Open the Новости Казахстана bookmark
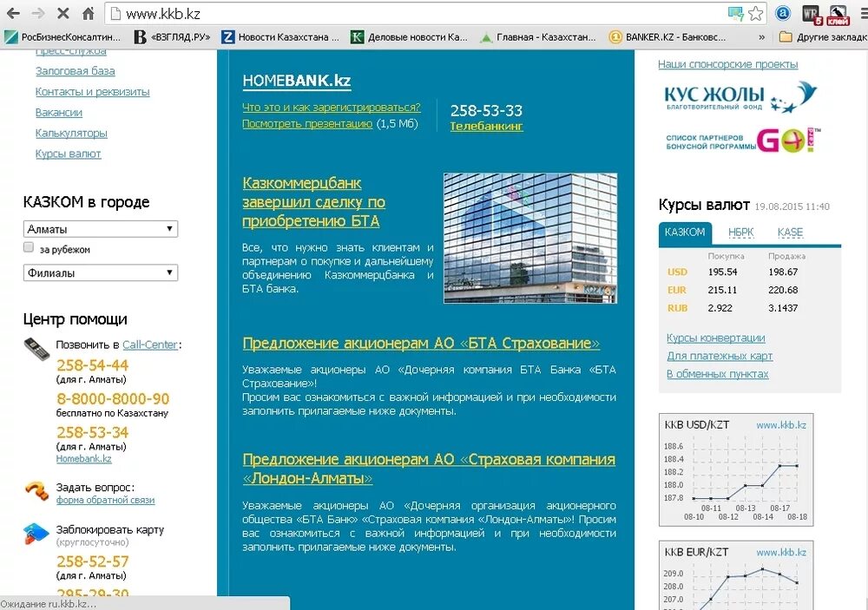Image resolution: width=868 pixels, height=610 pixels. [280, 37]
